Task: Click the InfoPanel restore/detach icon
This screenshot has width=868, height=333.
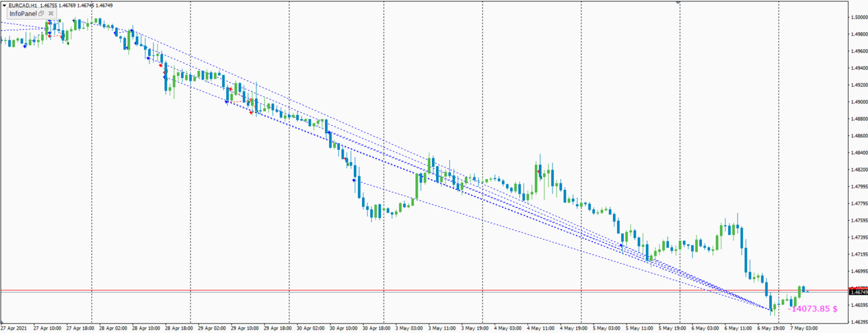Action: coord(41,13)
